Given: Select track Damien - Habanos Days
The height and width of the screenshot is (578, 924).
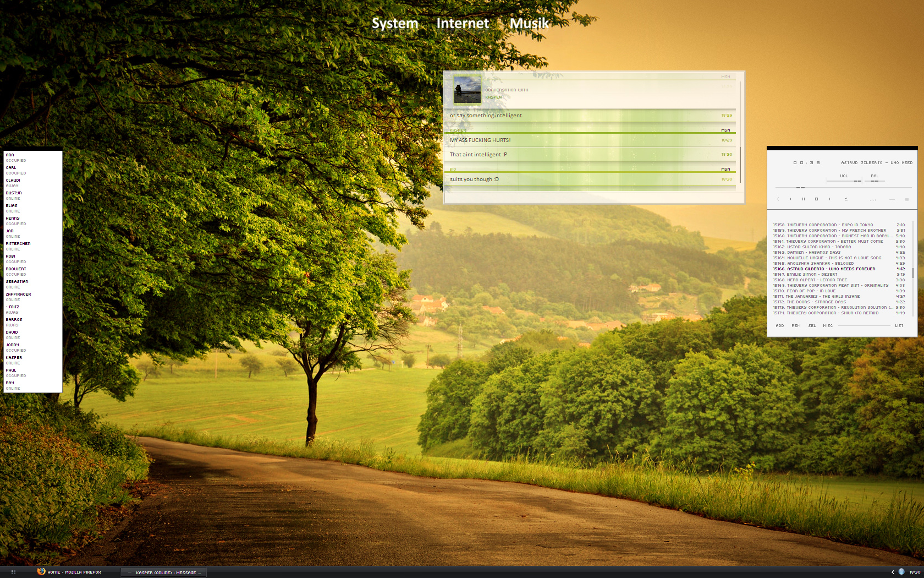Looking at the screenshot, I should point(839,253).
